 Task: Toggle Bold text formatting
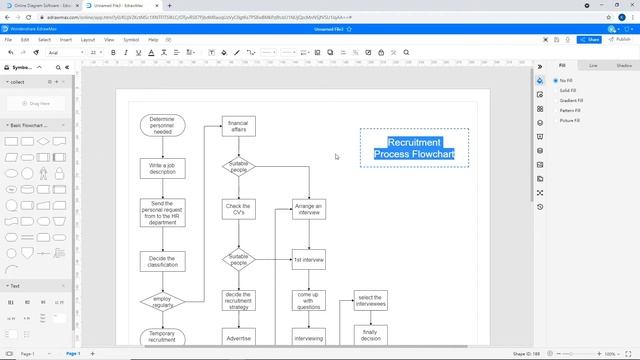(113, 53)
